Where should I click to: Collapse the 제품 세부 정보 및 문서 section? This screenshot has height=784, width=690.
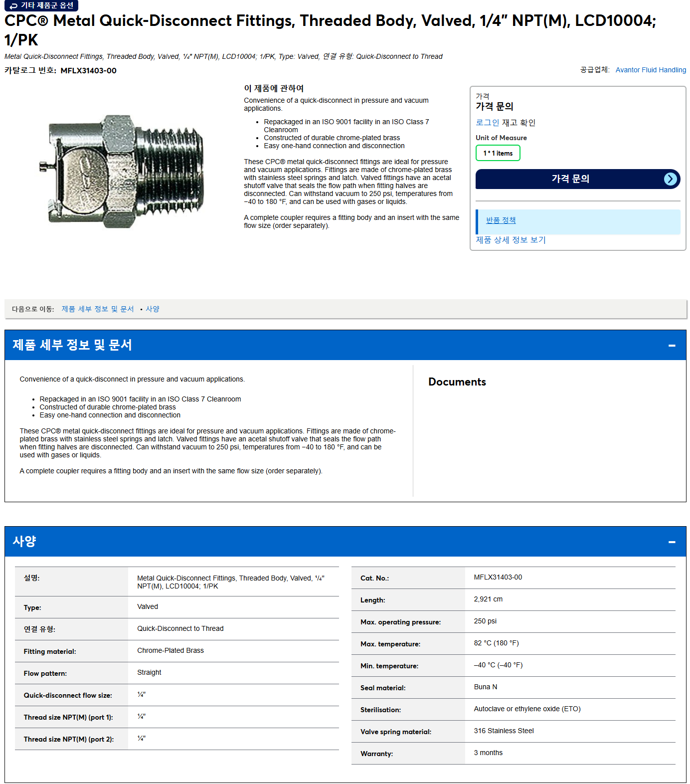[x=672, y=345]
